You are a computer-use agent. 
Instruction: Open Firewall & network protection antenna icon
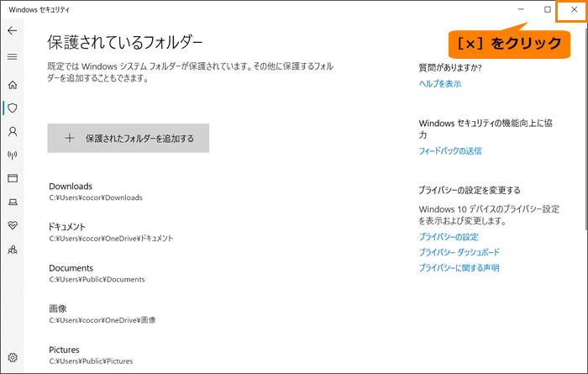pyautogui.click(x=13, y=155)
